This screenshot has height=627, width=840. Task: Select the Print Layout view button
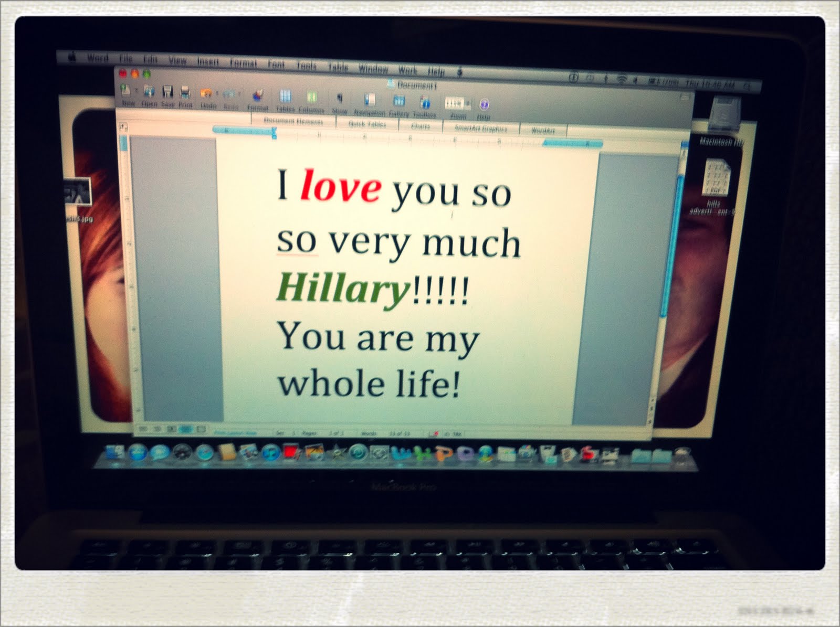(186, 429)
